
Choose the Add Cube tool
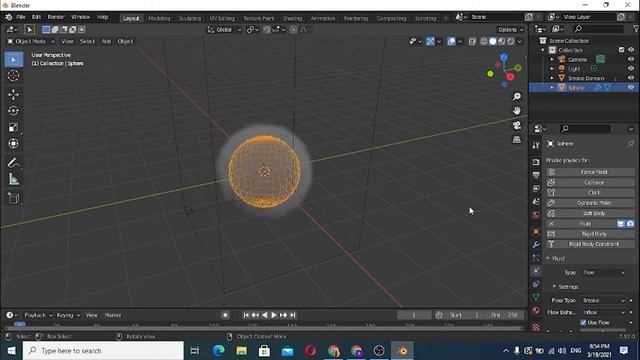(13, 198)
